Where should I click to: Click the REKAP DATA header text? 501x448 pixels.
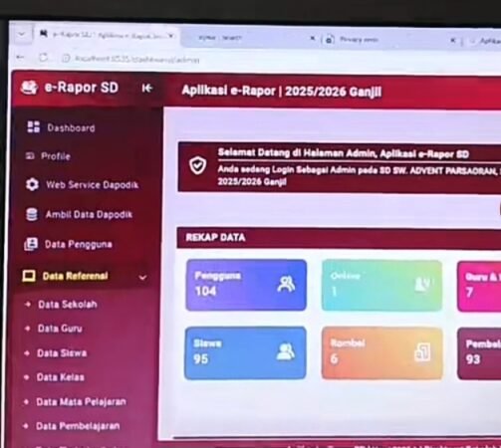pyautogui.click(x=215, y=237)
